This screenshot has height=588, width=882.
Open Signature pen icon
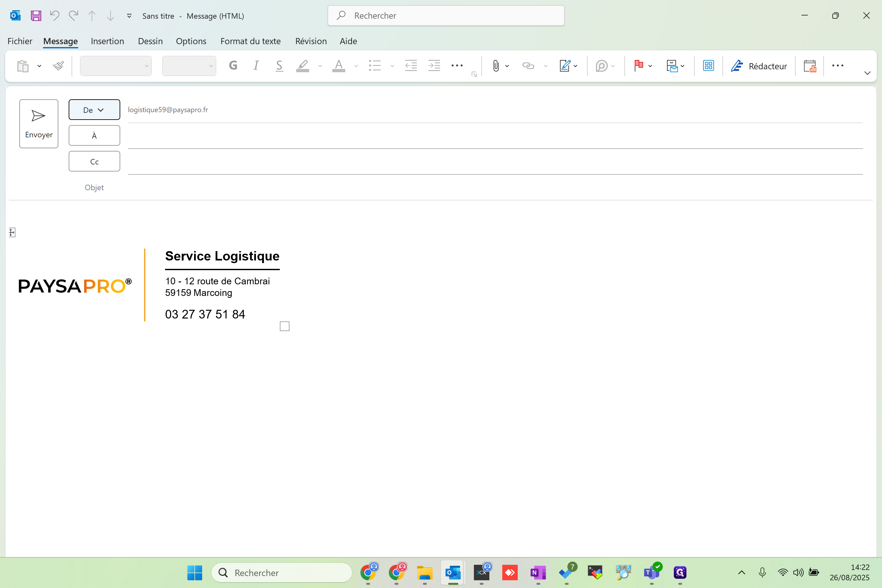coord(565,66)
